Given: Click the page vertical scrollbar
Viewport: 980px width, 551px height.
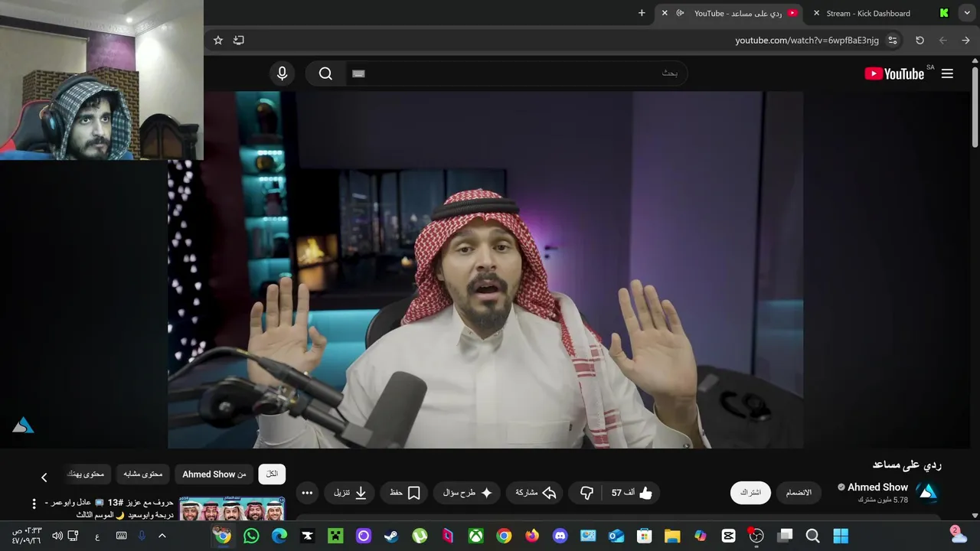Looking at the screenshot, I should [x=975, y=107].
